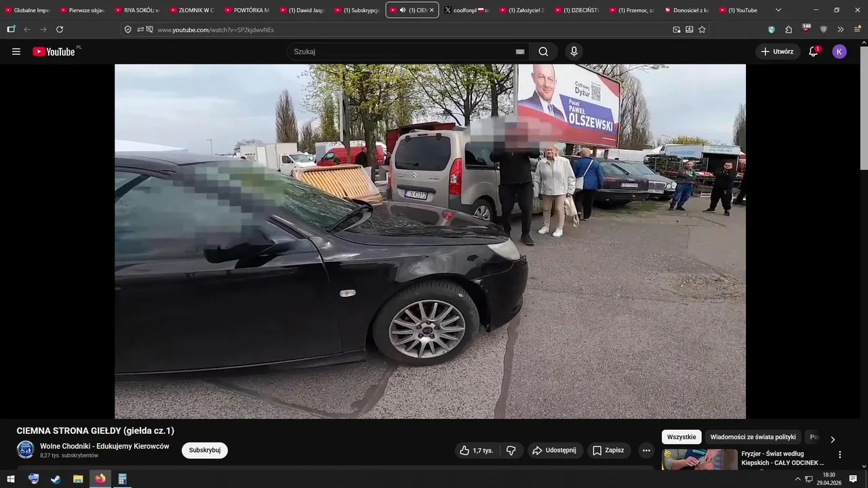The image size is (868, 488).
Task: Open the Windows notification center icon
Action: tap(853, 479)
